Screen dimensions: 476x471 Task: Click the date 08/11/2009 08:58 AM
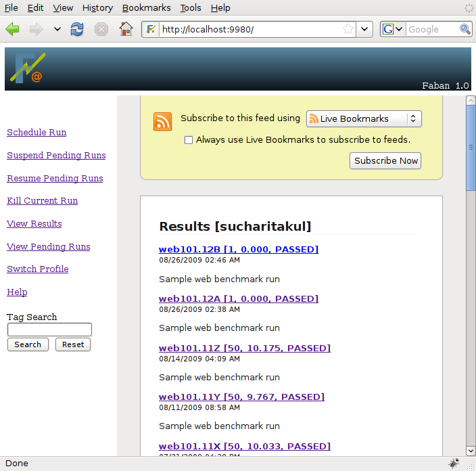199,407
